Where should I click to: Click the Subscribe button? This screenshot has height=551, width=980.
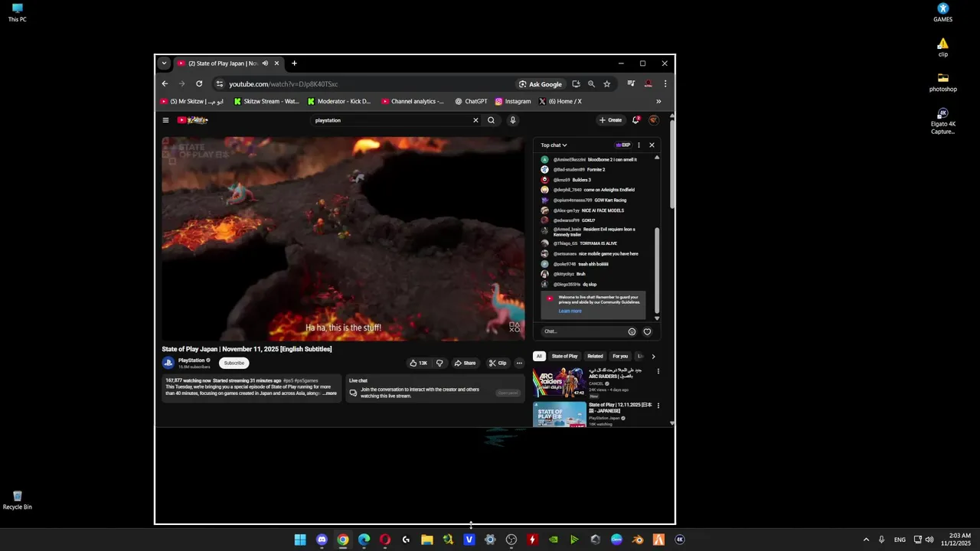[x=234, y=363]
